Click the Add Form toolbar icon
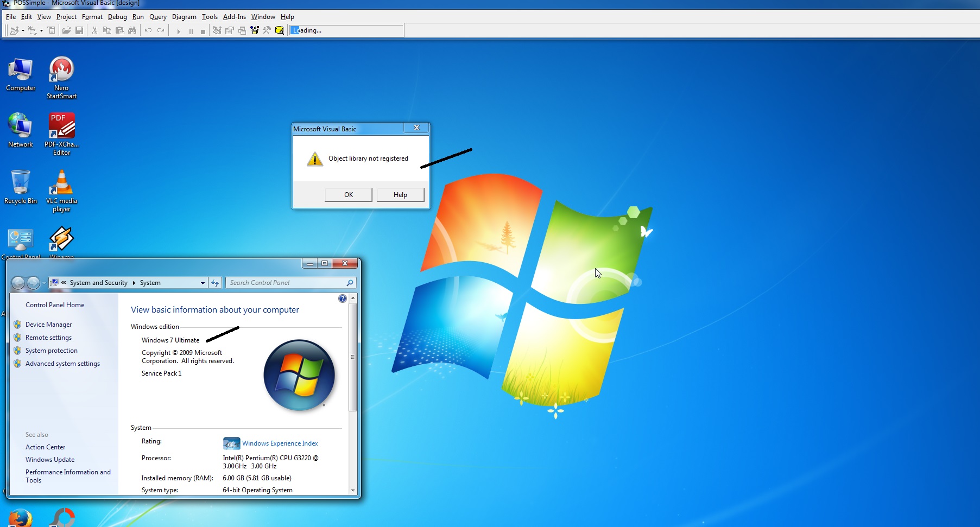980x527 pixels. [33, 30]
